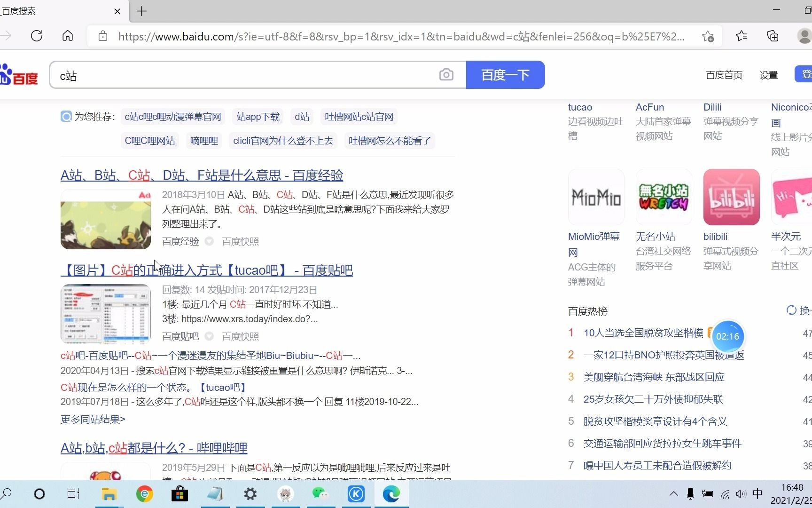
Task: Select suggestion 吐槽网怎么不能看了
Action: coord(390,141)
